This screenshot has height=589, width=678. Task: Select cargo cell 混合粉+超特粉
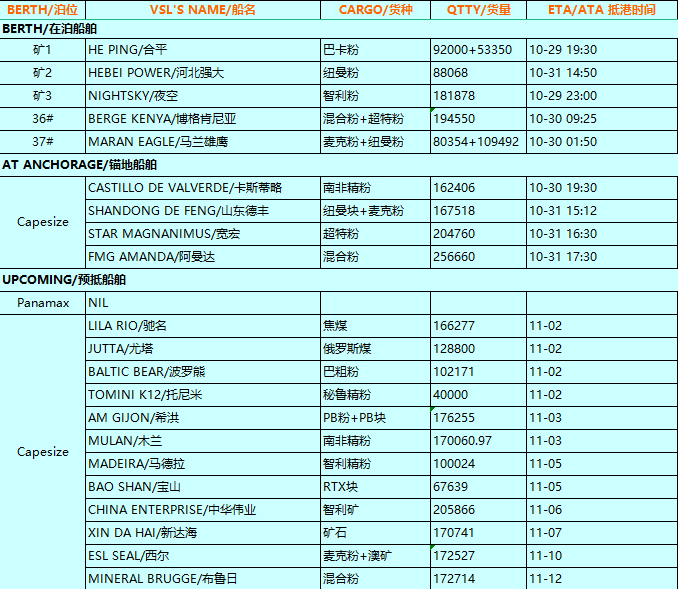click(x=375, y=118)
